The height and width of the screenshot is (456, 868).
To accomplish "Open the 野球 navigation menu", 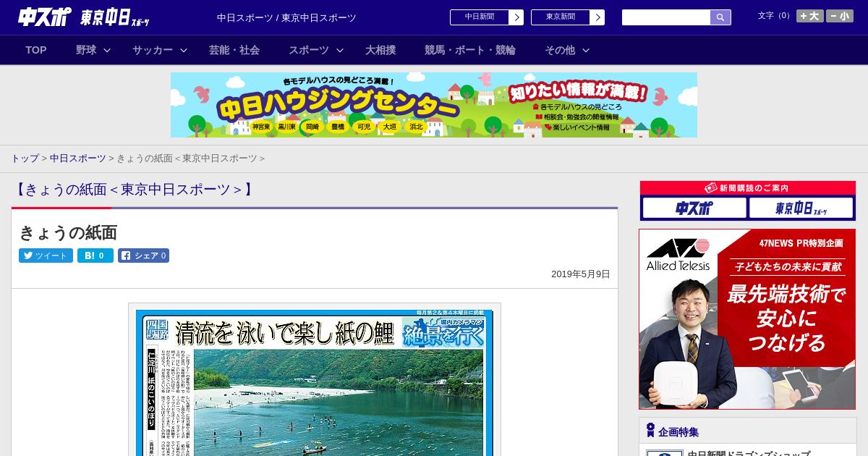I will click(86, 50).
